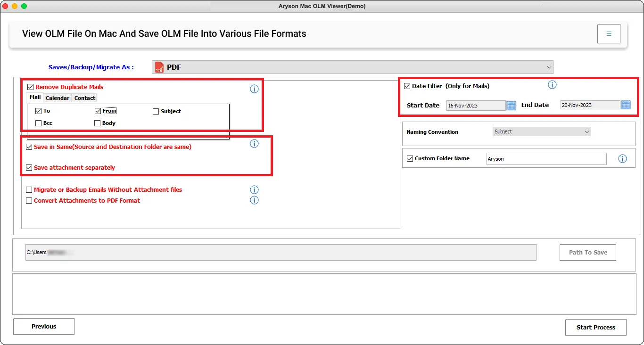Click the save path field showing C:\Users
This screenshot has width=644, height=345.
[281, 252]
